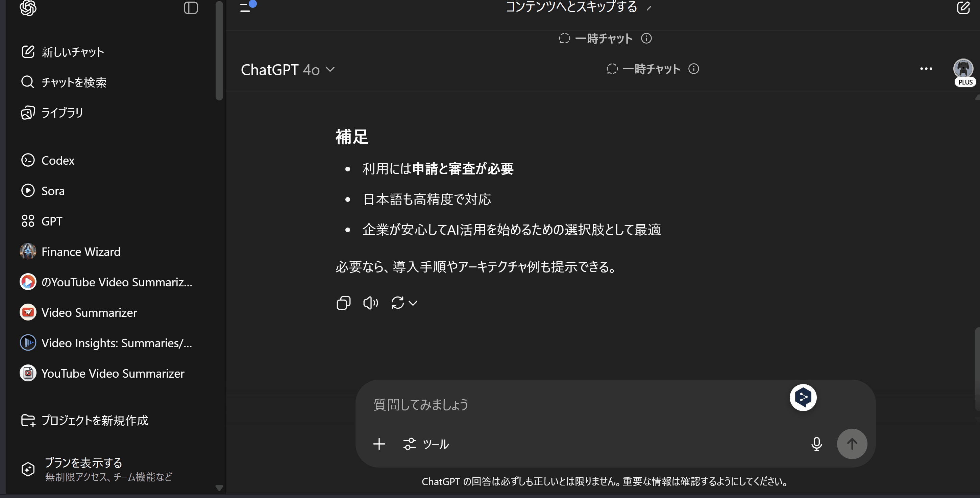Click the send arrow button

[852, 444]
